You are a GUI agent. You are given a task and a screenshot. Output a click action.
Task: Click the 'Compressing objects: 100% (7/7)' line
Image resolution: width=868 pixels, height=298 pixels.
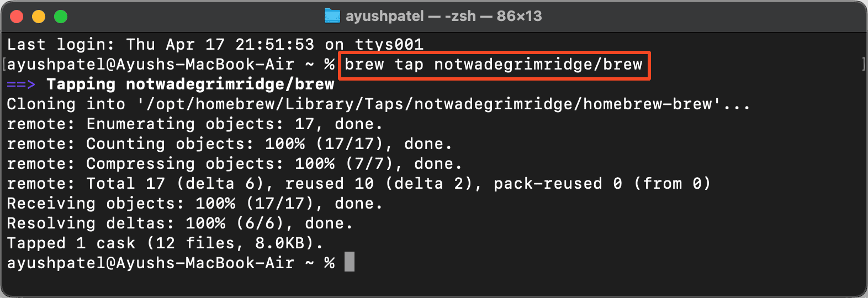pyautogui.click(x=234, y=164)
